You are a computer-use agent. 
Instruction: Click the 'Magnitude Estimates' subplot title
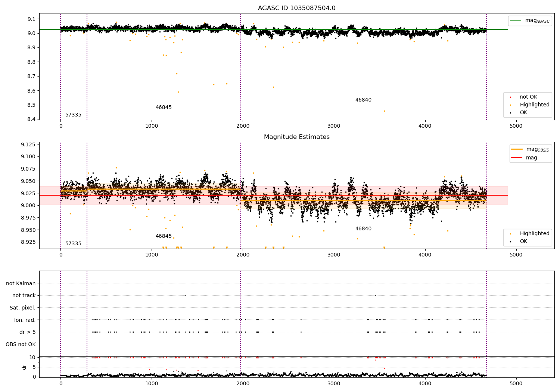[296, 137]
